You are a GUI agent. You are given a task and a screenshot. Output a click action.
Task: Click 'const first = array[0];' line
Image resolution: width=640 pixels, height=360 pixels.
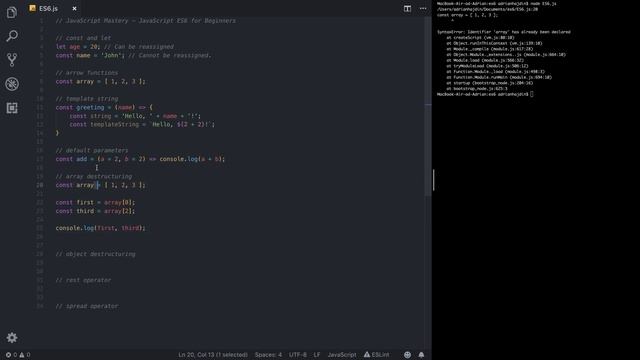pyautogui.click(x=95, y=202)
